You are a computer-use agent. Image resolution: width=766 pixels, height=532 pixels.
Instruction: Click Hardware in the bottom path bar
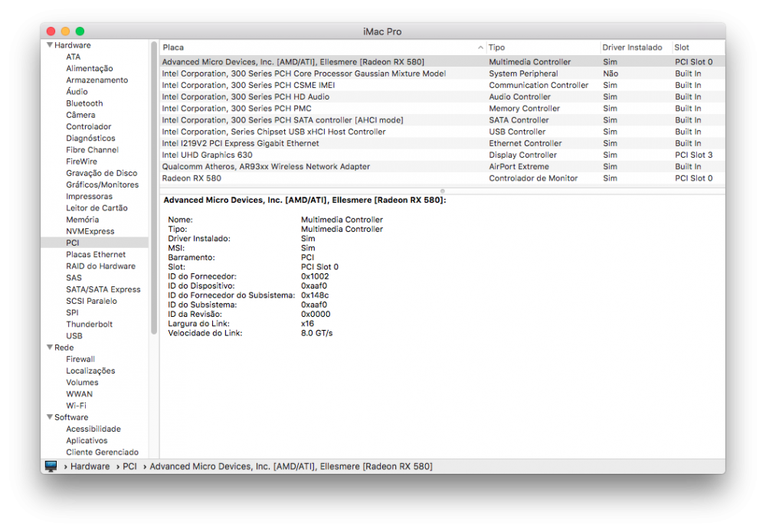click(x=90, y=466)
